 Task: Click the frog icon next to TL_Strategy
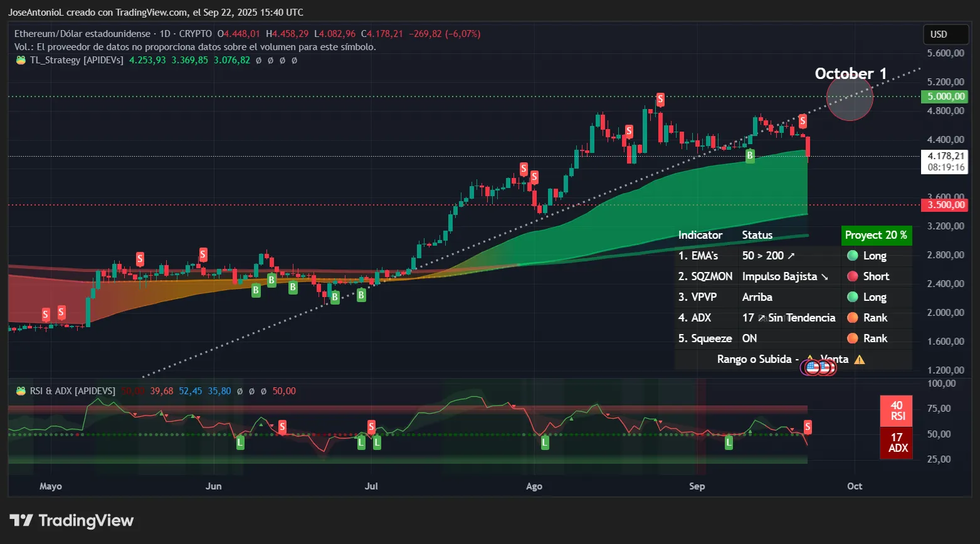coord(19,60)
